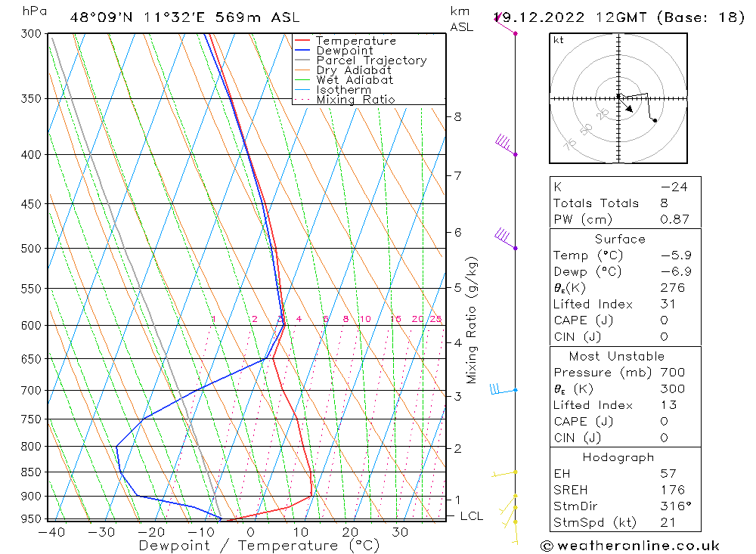
Task: Click the 'Hodograph' section heading
Action: click(x=618, y=457)
